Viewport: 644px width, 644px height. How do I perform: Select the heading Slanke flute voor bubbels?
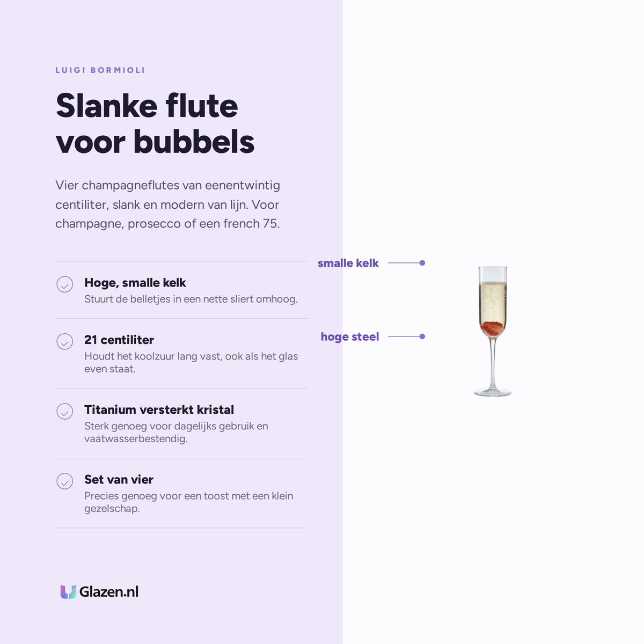click(x=155, y=124)
